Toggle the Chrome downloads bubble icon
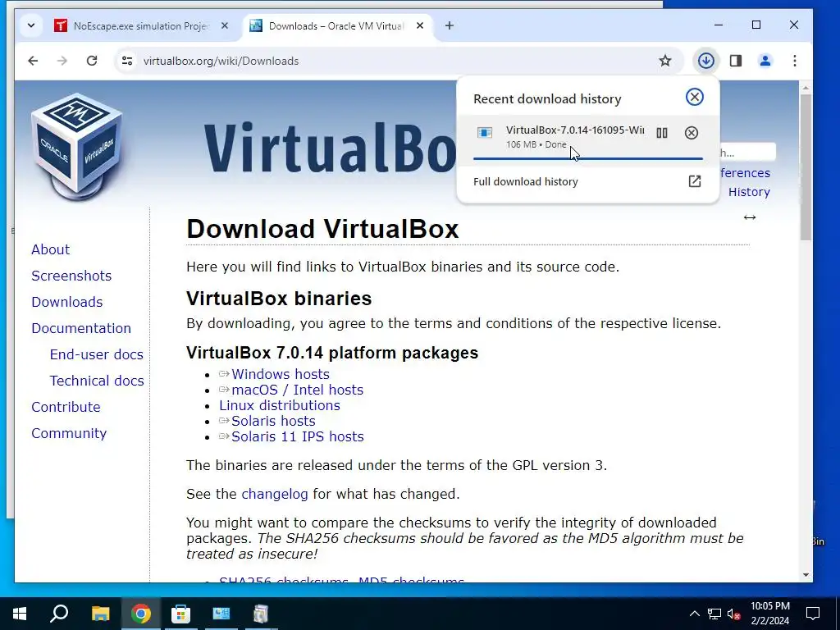Screen dimensions: 840x630 706,61
